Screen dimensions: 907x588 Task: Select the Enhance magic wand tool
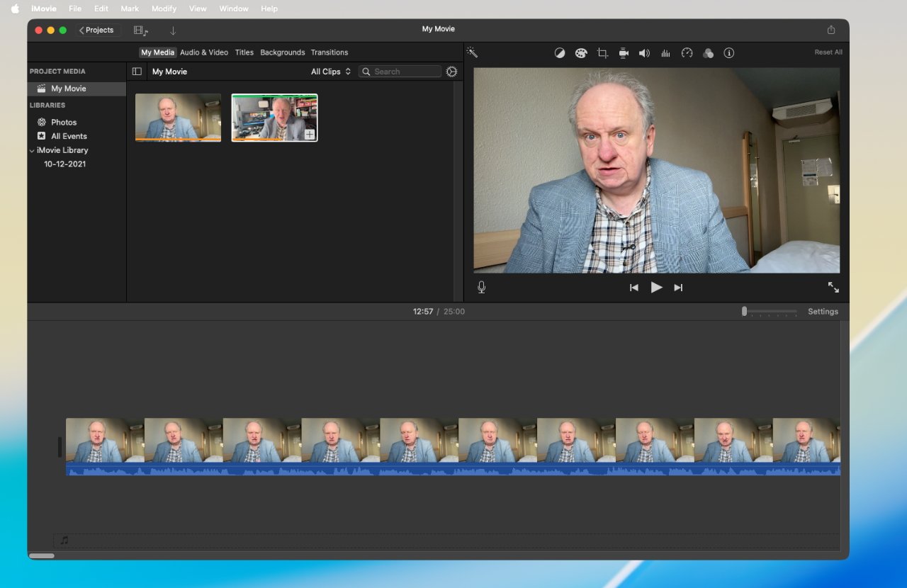pyautogui.click(x=472, y=52)
